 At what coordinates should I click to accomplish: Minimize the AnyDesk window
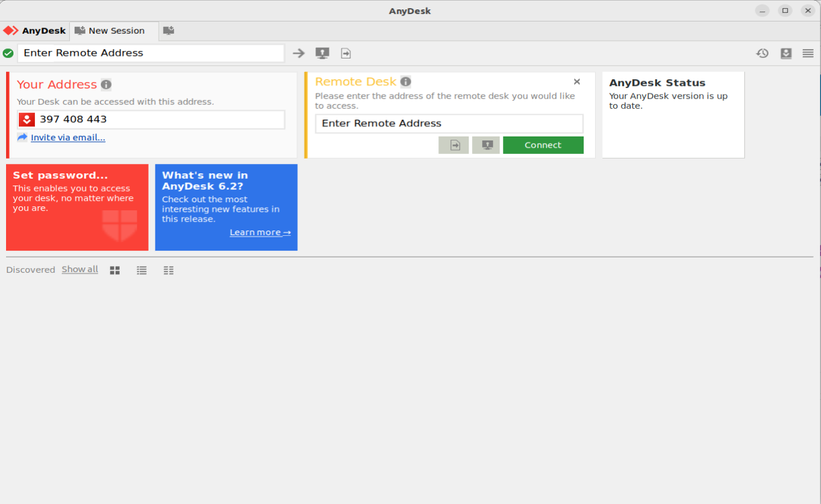coord(762,10)
